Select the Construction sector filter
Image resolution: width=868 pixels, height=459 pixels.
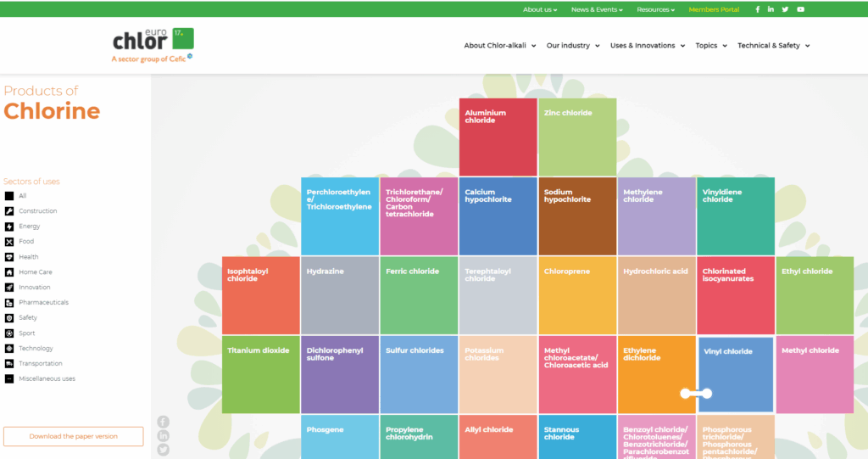[x=37, y=211]
